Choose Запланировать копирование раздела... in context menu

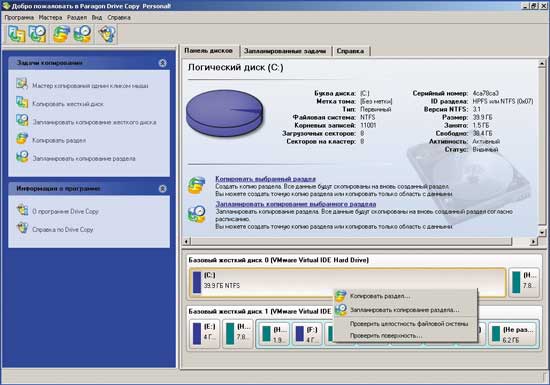coord(405,310)
